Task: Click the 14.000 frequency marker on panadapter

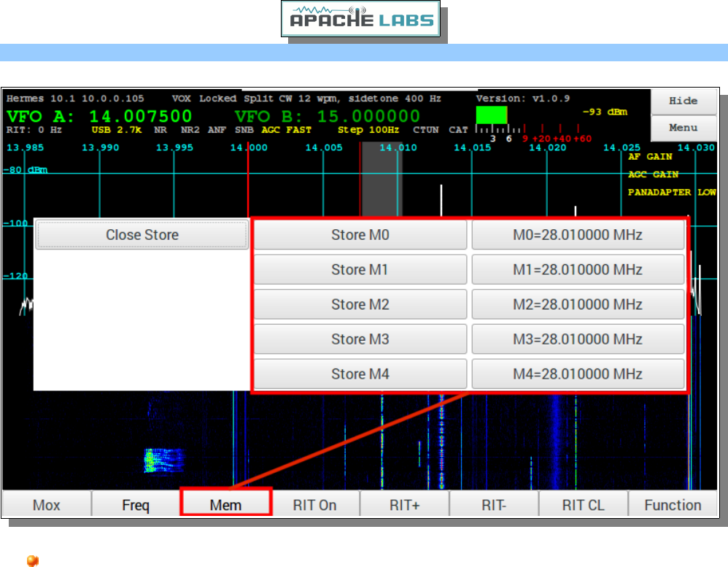Action: 249,147
